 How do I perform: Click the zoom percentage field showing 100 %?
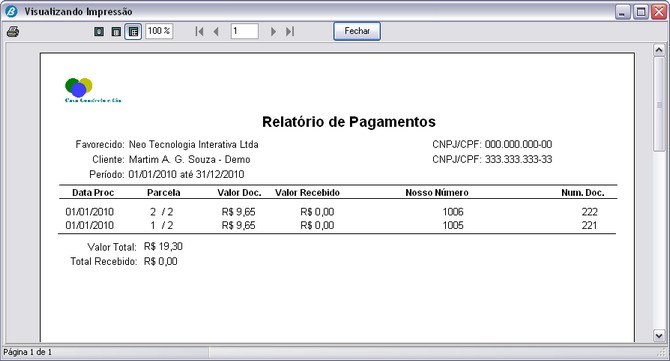click(159, 31)
